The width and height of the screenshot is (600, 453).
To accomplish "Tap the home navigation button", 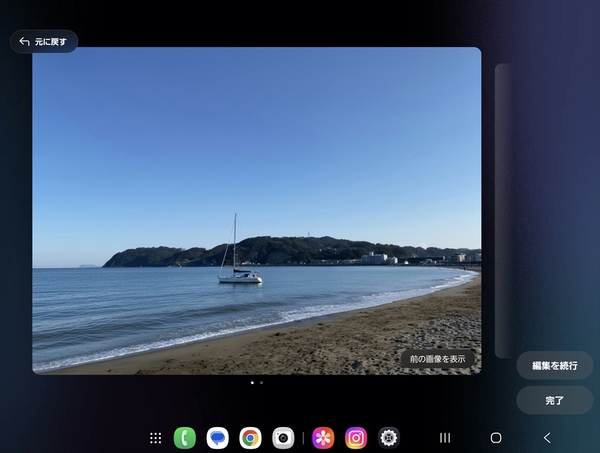I will 496,438.
